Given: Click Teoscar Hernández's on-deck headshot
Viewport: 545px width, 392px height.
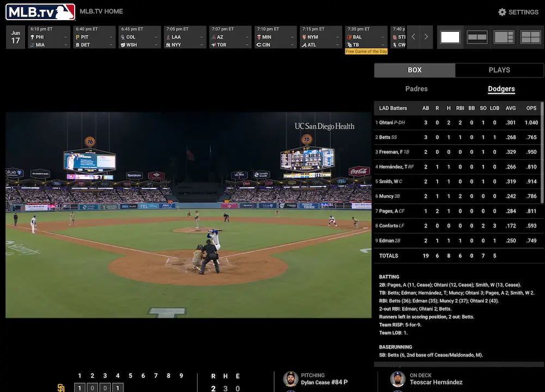Looking at the screenshot, I should (398, 379).
